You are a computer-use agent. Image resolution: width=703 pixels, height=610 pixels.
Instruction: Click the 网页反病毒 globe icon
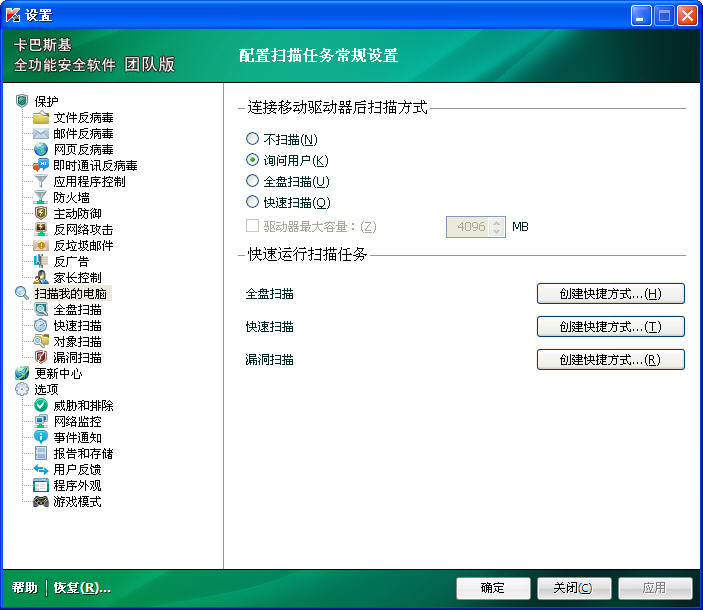click(x=41, y=150)
